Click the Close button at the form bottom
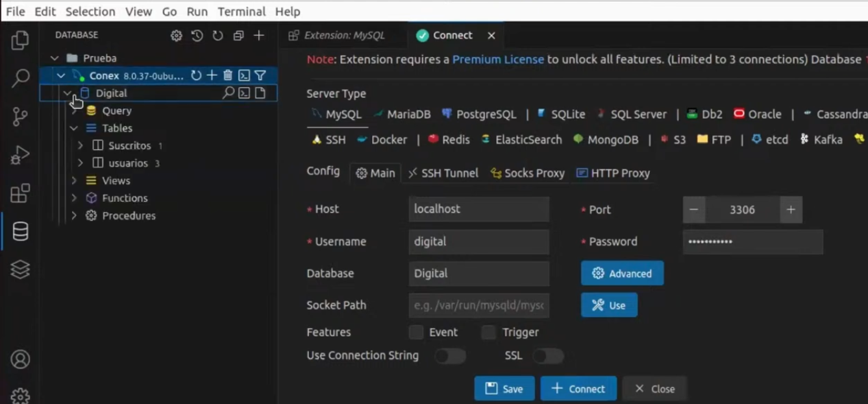 (x=654, y=388)
